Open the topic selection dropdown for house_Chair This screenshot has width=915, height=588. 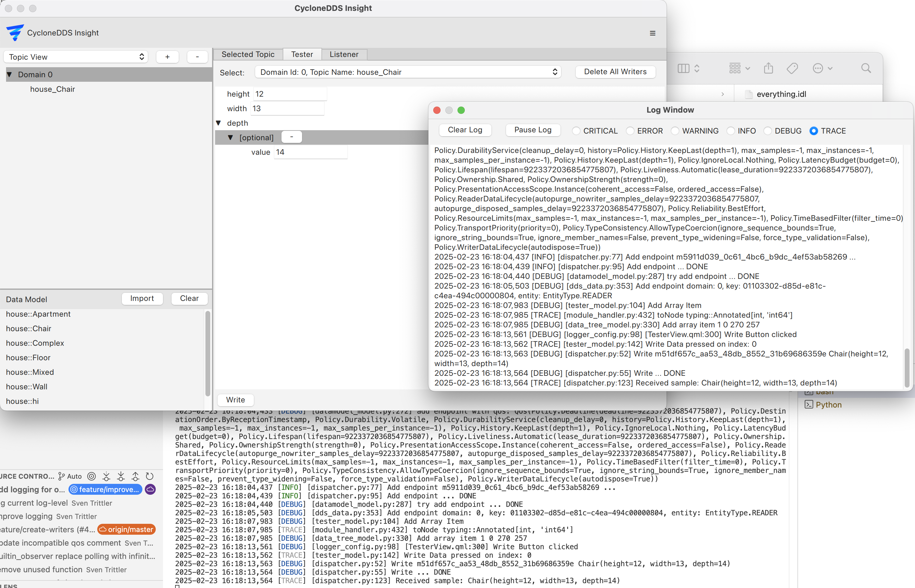pos(407,72)
